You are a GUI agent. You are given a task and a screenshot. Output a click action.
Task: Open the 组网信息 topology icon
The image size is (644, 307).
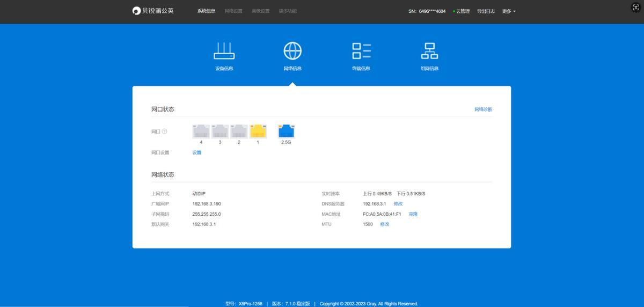(x=429, y=51)
